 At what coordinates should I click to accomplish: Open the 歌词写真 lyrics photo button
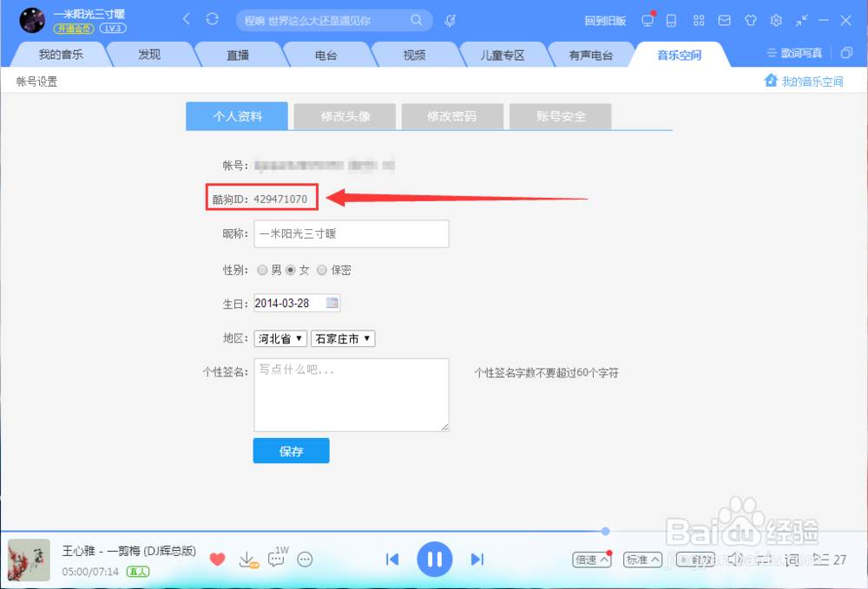coord(795,53)
